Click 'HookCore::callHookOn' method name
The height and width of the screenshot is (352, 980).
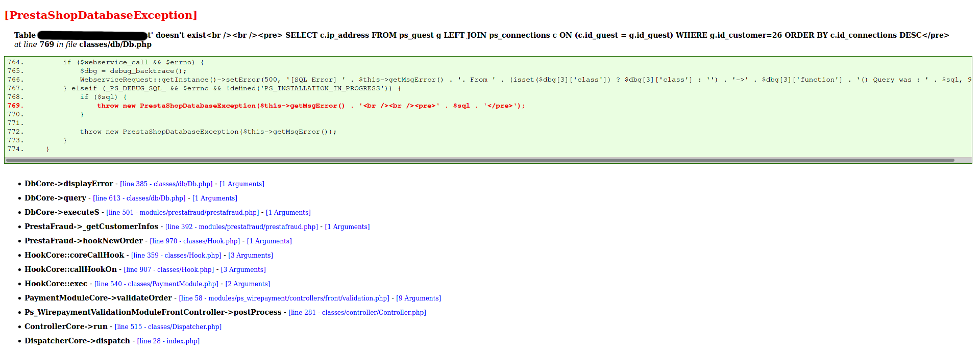coord(71,269)
